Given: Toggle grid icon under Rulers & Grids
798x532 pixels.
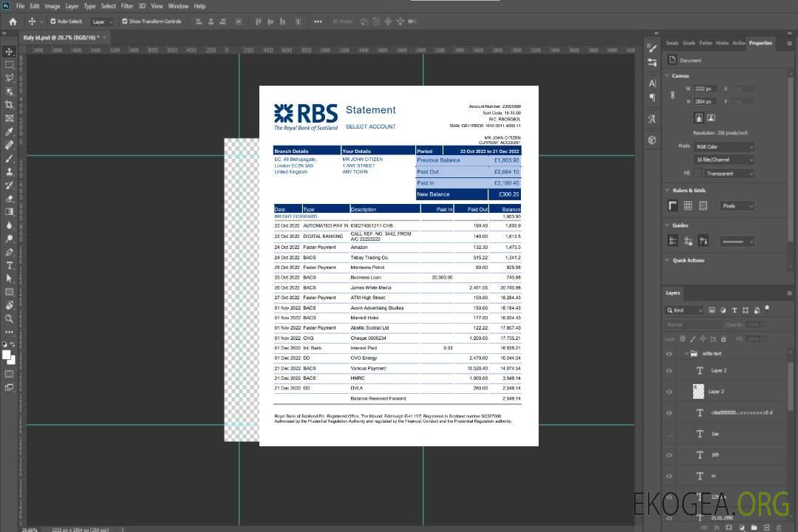Looking at the screenshot, I should point(688,205).
